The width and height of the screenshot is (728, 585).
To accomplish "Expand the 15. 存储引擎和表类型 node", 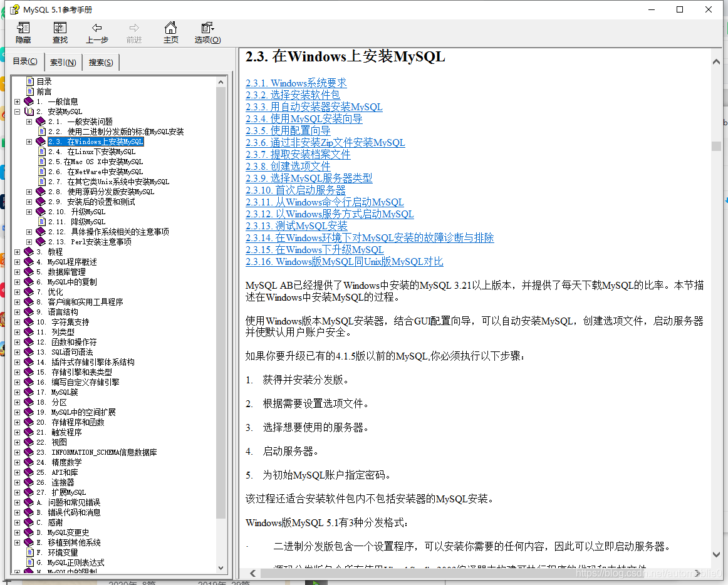I will [x=17, y=372].
